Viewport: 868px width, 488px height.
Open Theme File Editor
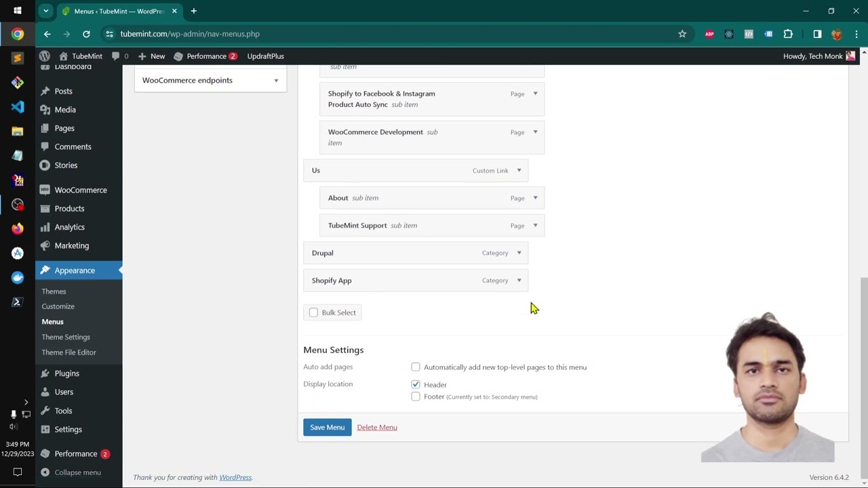point(68,352)
